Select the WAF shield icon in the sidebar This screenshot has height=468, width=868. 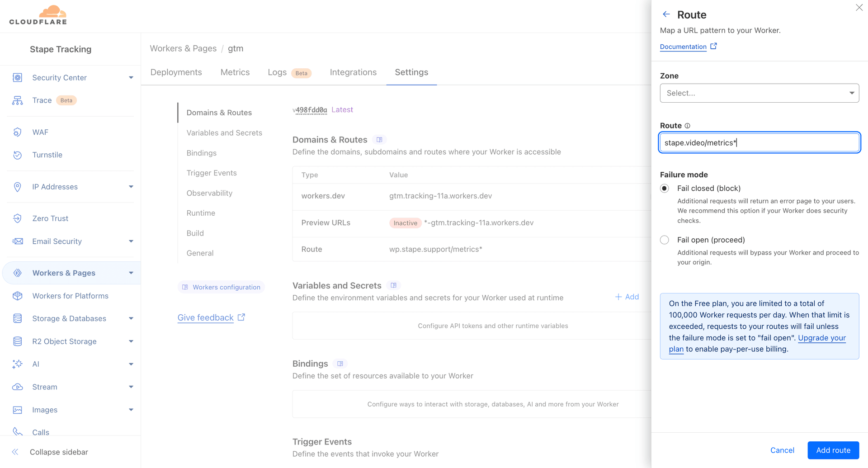(x=18, y=132)
